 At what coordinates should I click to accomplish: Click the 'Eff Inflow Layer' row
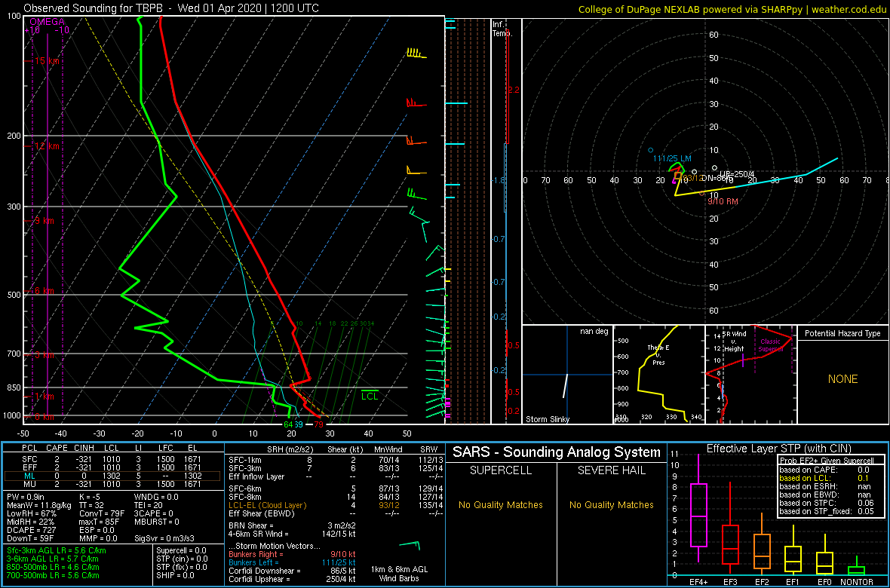pos(337,476)
